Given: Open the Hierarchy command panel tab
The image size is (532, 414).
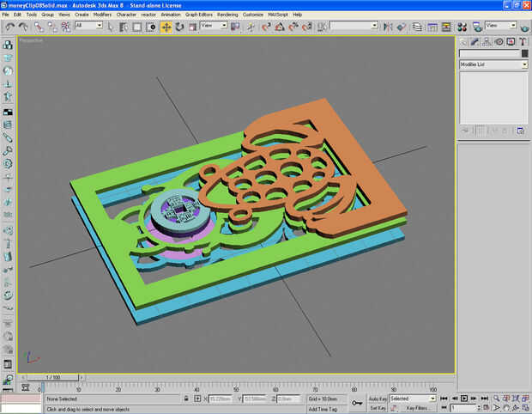Looking at the screenshot, I should click(x=487, y=41).
